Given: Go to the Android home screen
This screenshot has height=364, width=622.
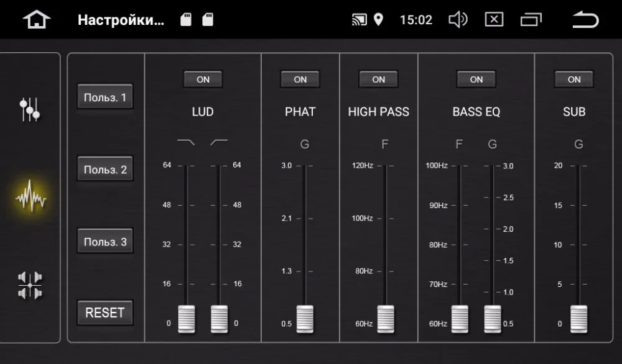Looking at the screenshot, I should (37, 19).
